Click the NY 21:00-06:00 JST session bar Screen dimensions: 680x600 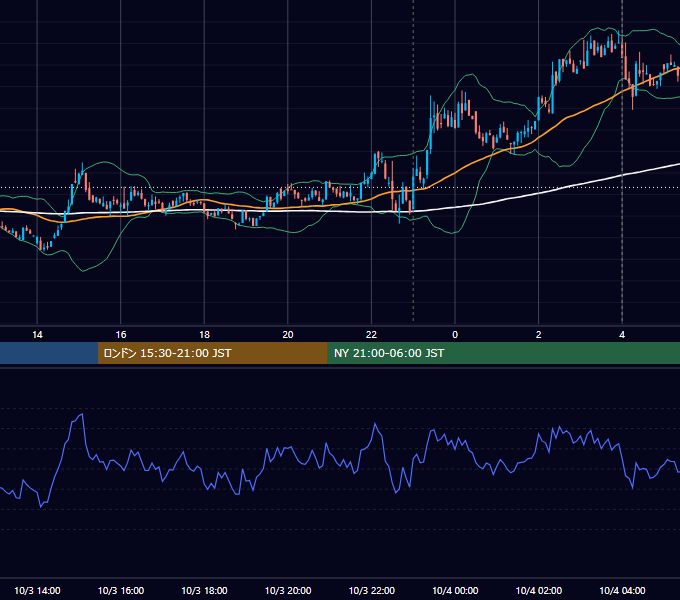tap(503, 353)
